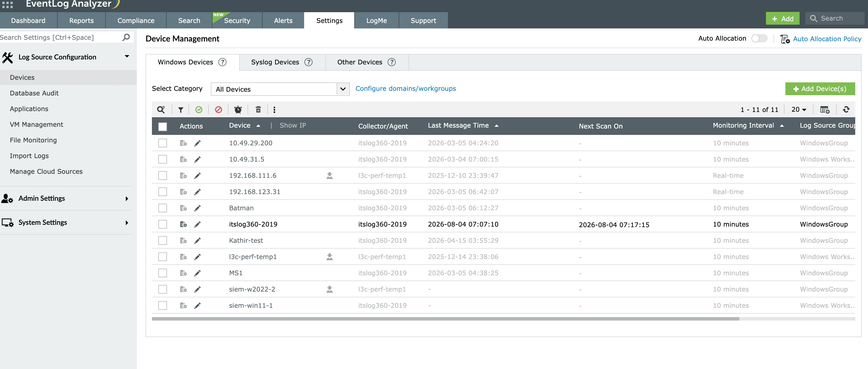Check the checkbox for itslog360-2019 device
Viewport: 868px width, 369px height.
[163, 224]
